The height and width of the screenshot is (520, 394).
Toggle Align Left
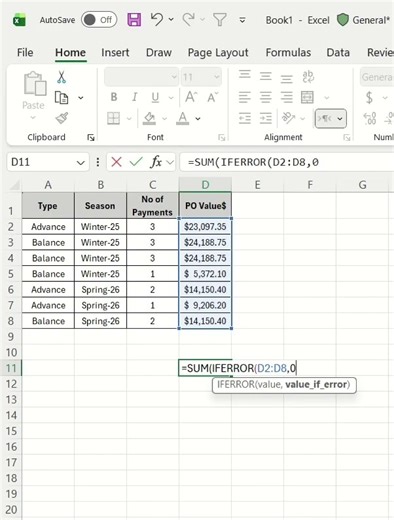(x=245, y=97)
